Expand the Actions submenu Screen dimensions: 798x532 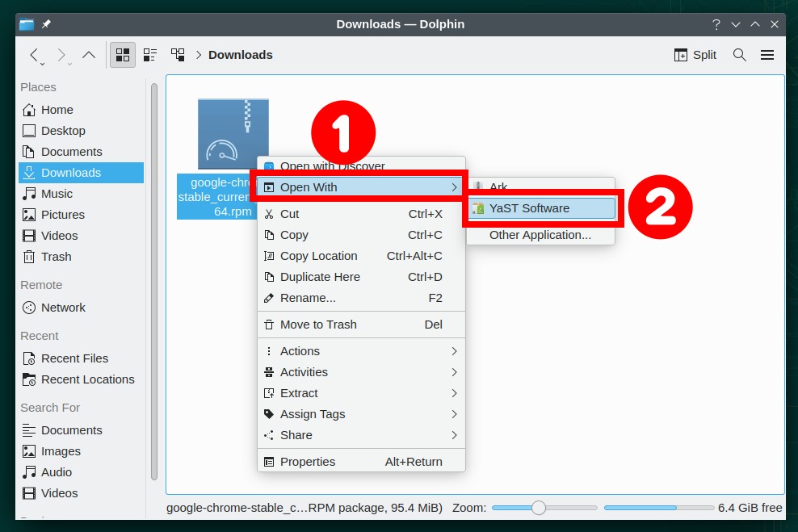pyautogui.click(x=361, y=351)
